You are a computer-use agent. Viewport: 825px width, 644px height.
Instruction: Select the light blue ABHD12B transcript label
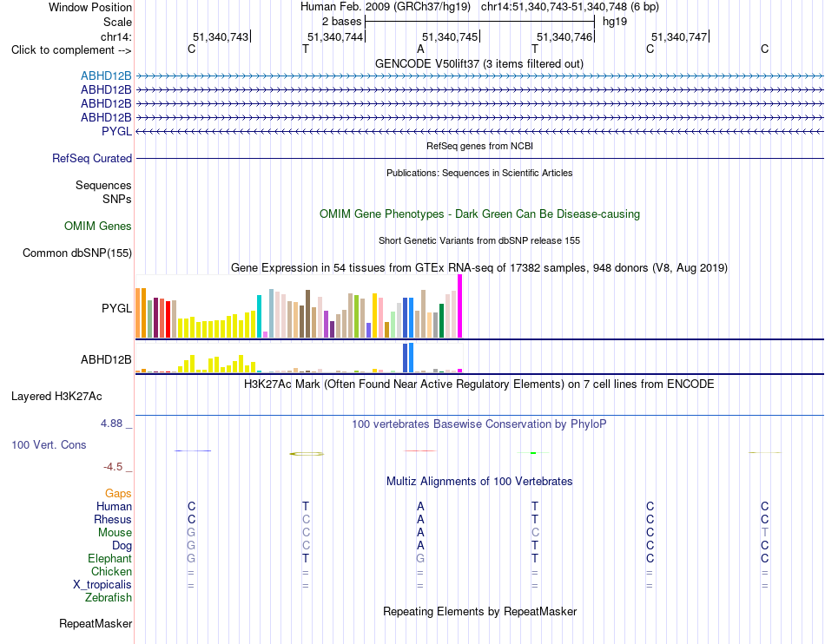pos(106,76)
